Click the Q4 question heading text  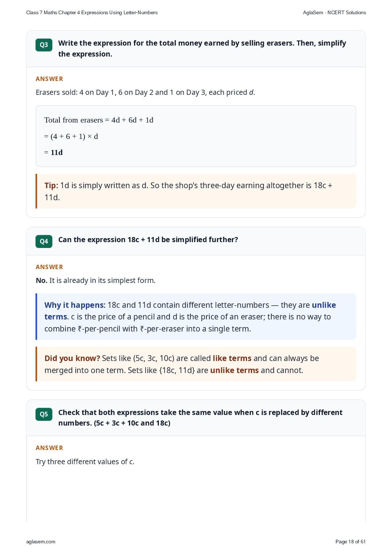pyautogui.click(x=148, y=240)
